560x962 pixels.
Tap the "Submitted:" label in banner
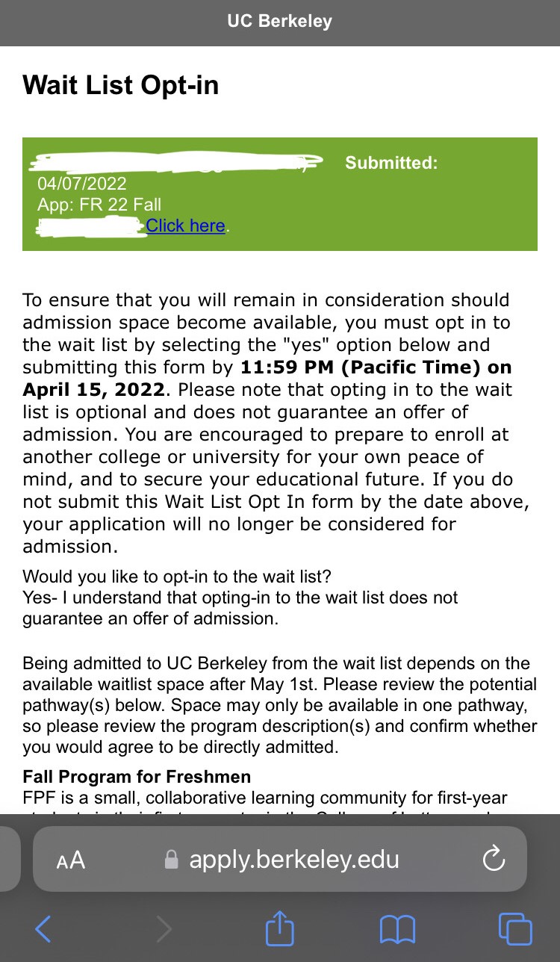point(391,163)
